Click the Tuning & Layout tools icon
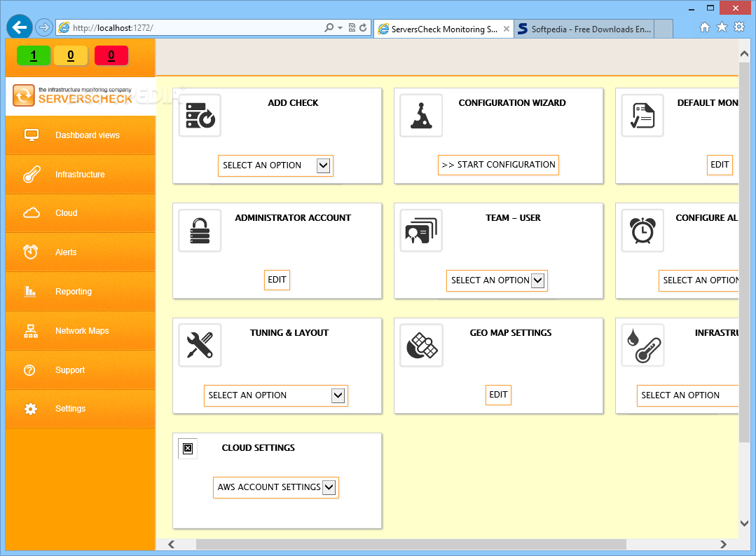756x556 pixels. (x=200, y=345)
